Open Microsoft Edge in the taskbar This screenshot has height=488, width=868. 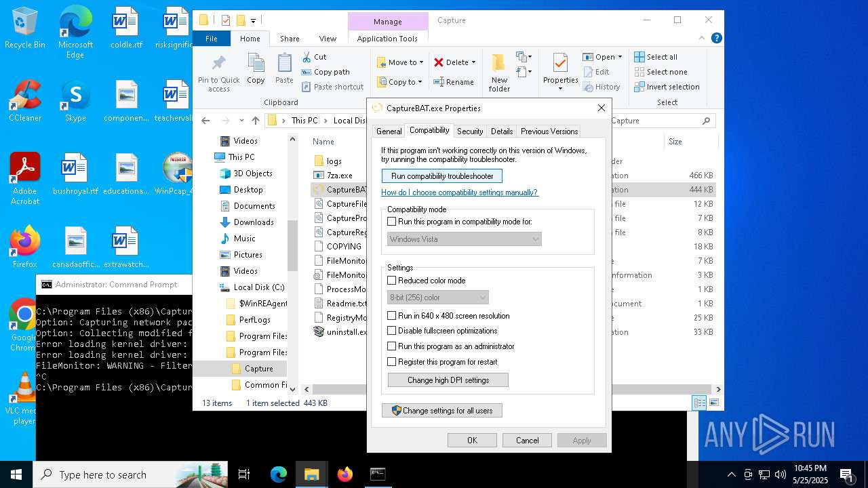point(279,474)
